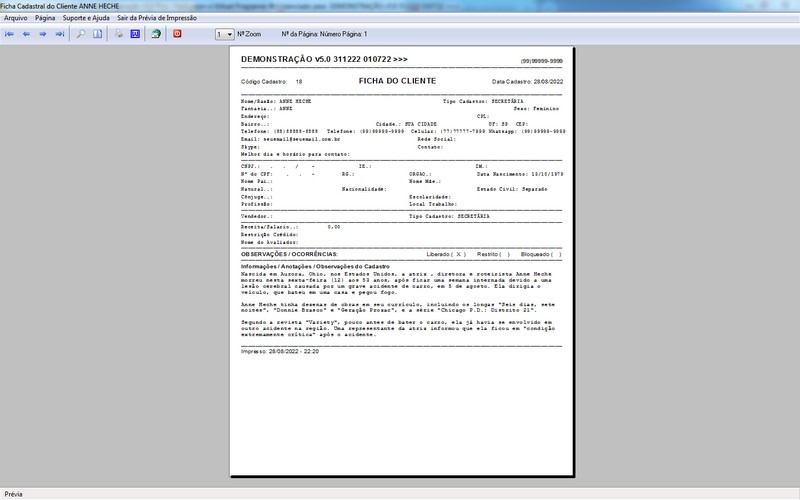
Task: Click the email 'seuemail@seuemail.com.br' text
Action: pos(302,139)
